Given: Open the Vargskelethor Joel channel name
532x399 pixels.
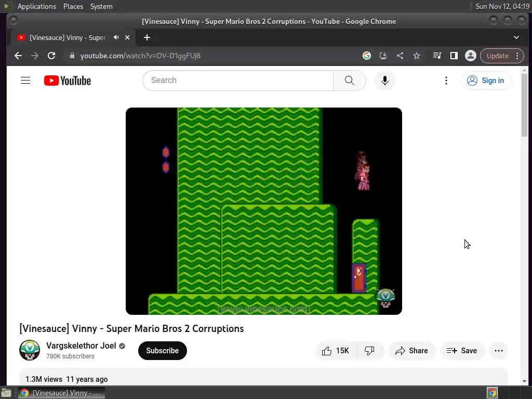Looking at the screenshot, I should coord(81,345).
